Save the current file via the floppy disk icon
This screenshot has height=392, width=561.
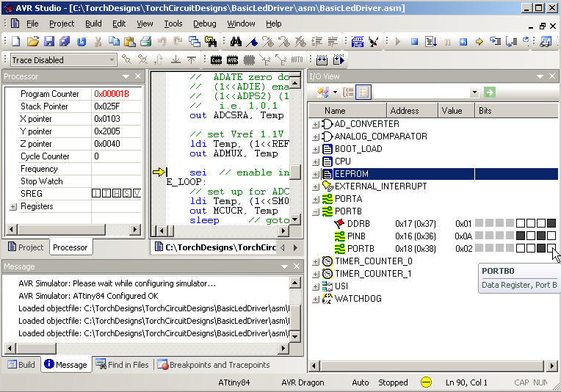[x=49, y=42]
